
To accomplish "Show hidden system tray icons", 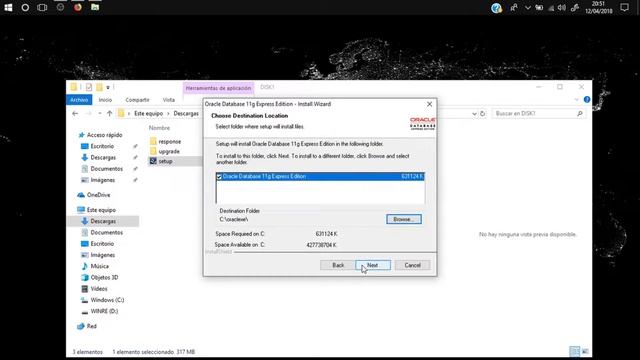I will tap(527, 7).
